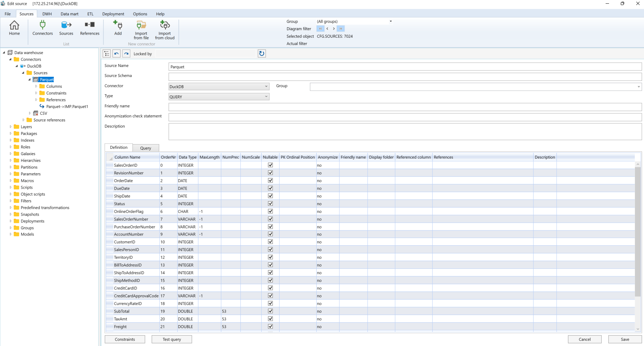Click the Cancel button
This screenshot has height=346, width=644.
[x=584, y=339]
